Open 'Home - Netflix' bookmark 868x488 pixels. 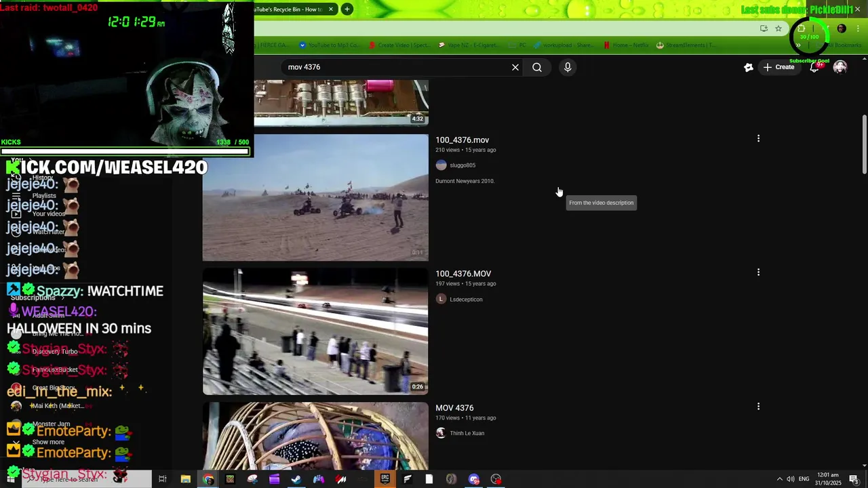626,45
